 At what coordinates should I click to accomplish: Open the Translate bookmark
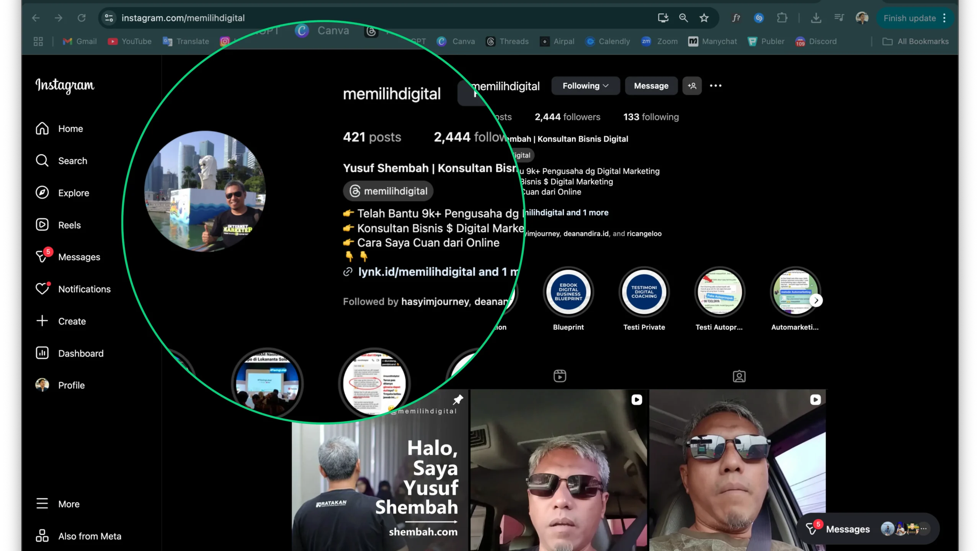click(x=186, y=41)
